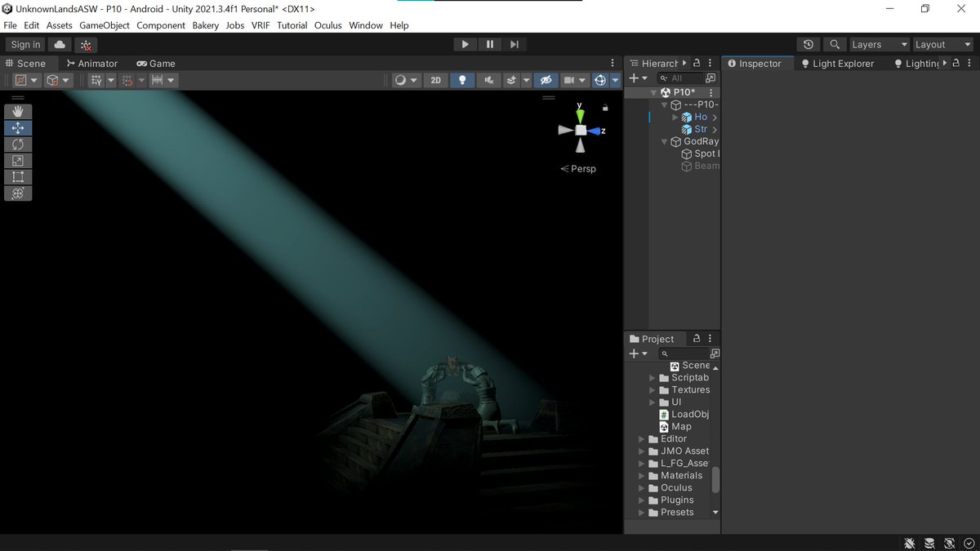
Task: Toggle the Inspector panel lock
Action: tap(955, 63)
